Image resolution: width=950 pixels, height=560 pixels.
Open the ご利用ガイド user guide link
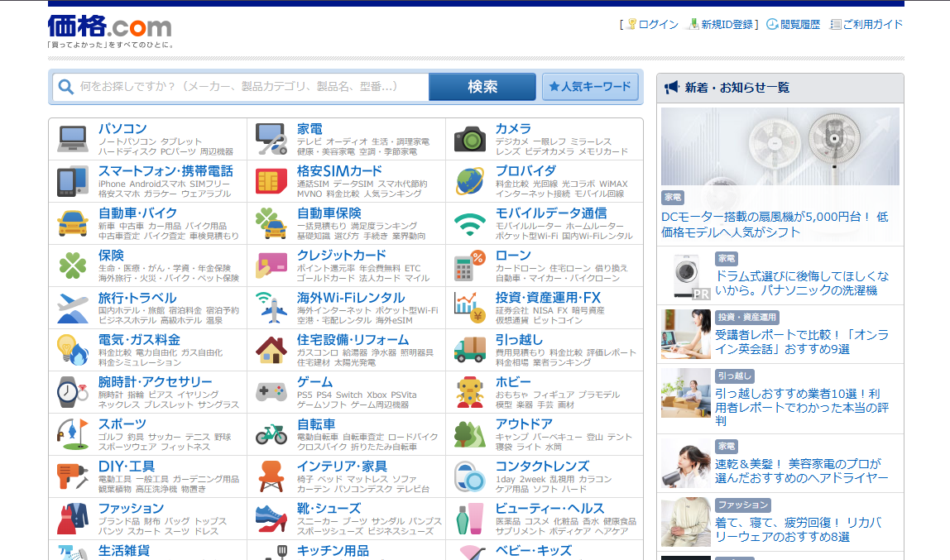[872, 25]
